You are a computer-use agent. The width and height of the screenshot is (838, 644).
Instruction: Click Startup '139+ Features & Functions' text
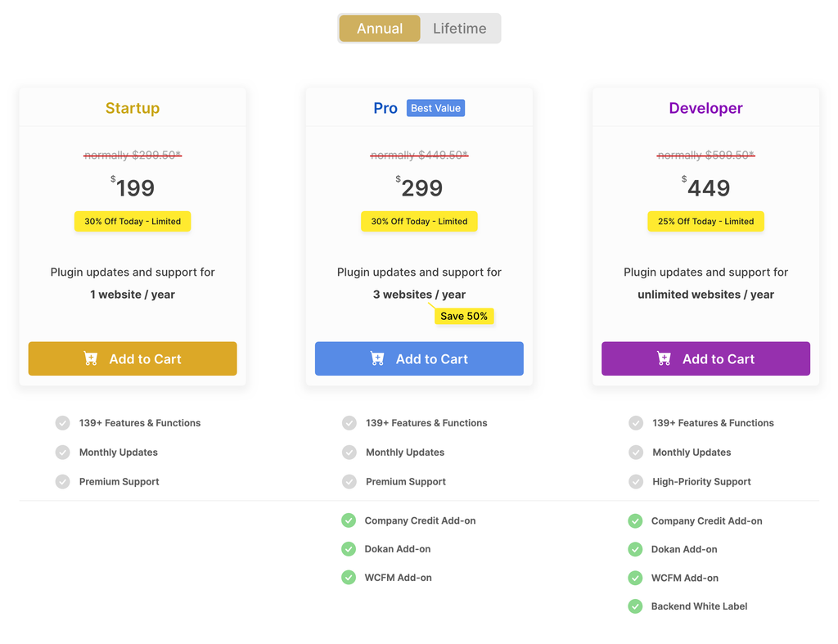[140, 423]
